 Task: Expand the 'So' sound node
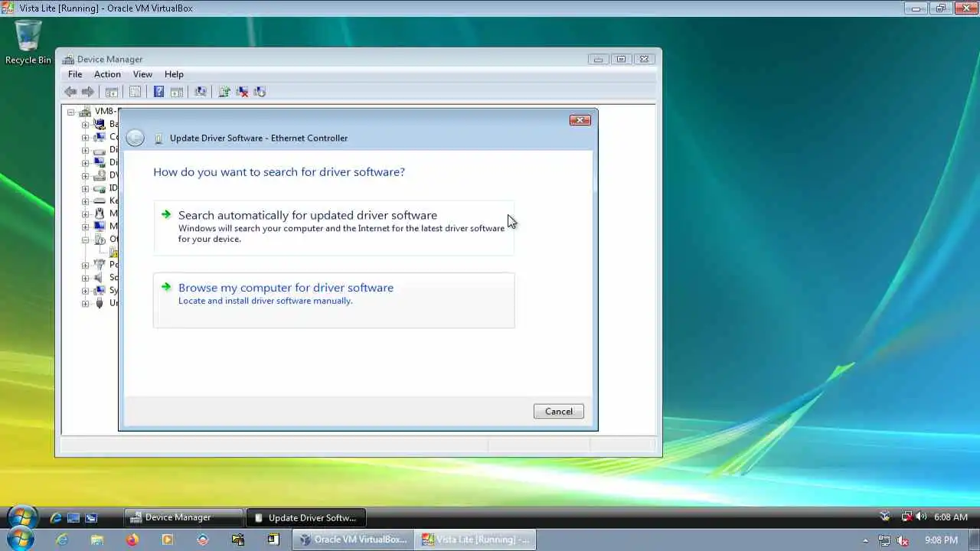[85, 278]
